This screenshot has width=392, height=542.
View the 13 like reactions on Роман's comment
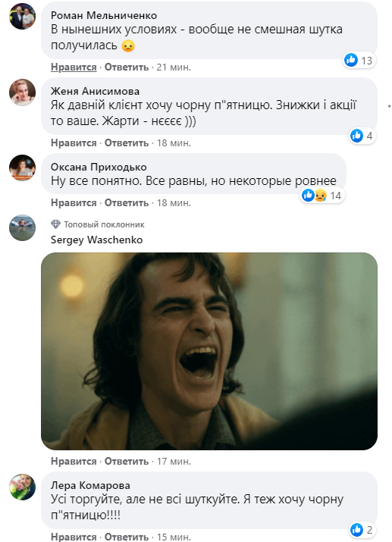pos(359,61)
